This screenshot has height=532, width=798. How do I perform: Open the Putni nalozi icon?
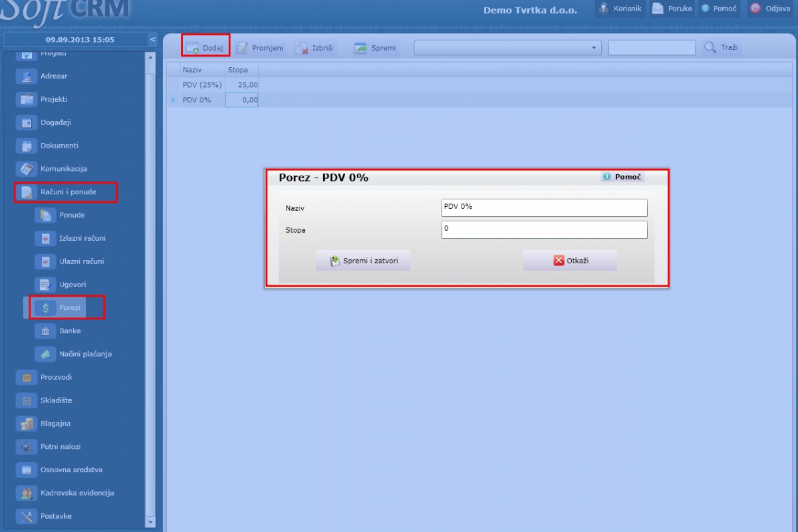click(27, 447)
